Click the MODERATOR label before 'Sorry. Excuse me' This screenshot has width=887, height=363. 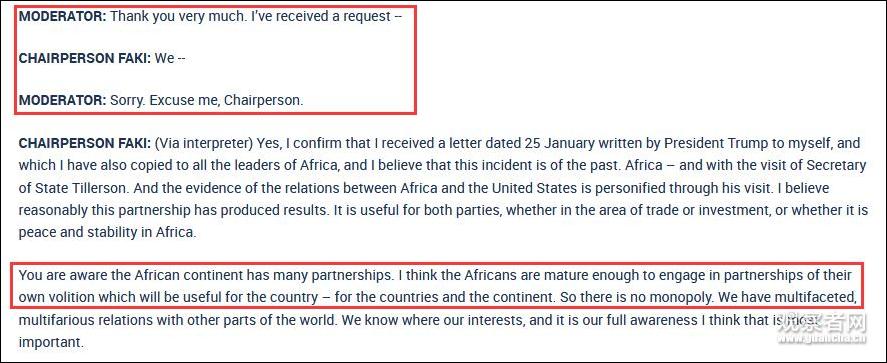click(x=62, y=101)
